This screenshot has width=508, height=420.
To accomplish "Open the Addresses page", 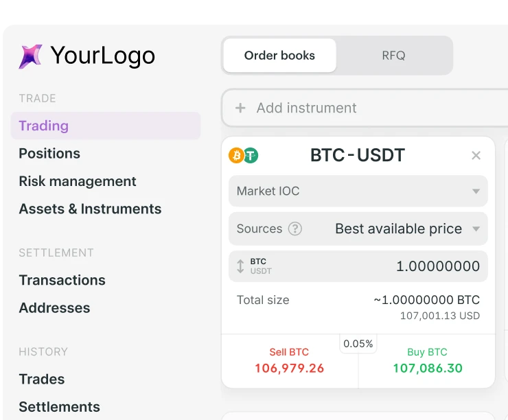I will pos(54,308).
